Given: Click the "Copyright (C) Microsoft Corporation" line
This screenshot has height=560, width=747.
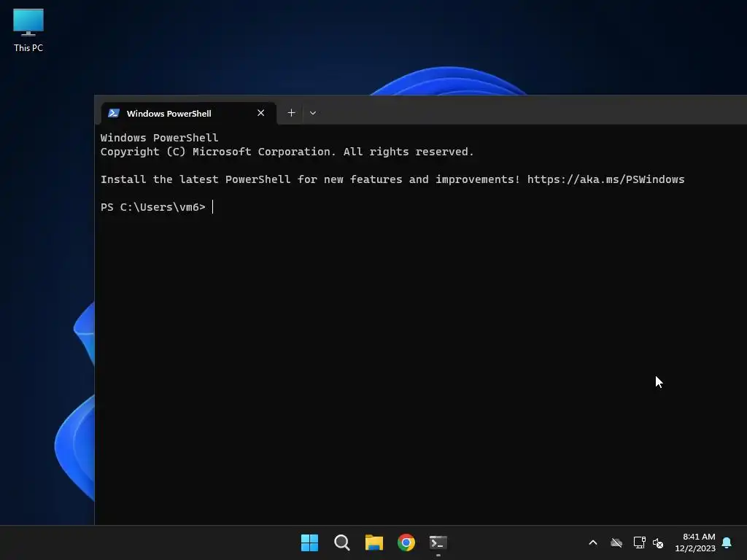Looking at the screenshot, I should (287, 152).
